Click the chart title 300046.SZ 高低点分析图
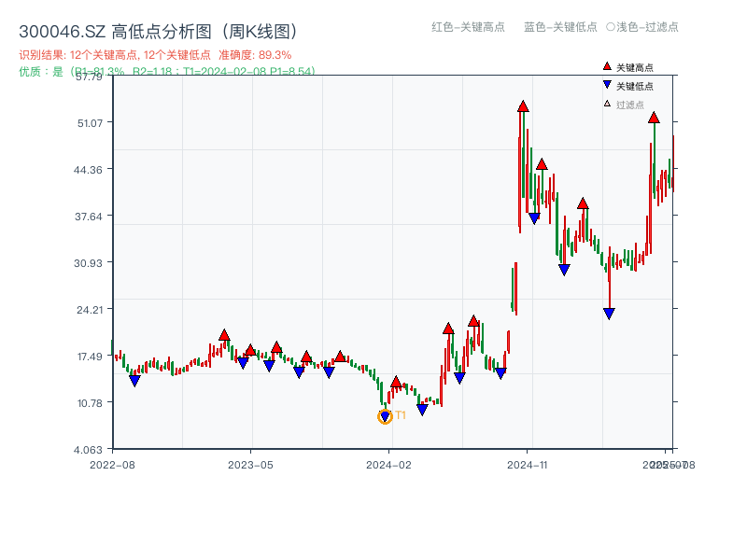 coord(159,32)
